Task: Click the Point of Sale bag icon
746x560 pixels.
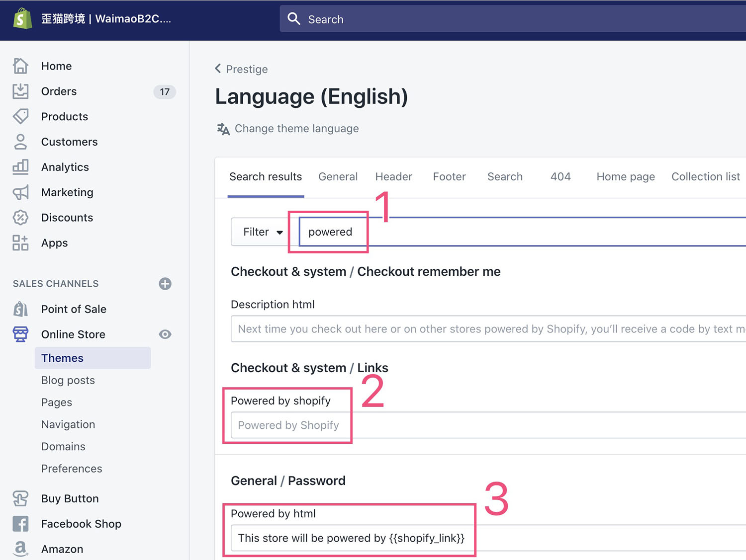Action: tap(20, 309)
